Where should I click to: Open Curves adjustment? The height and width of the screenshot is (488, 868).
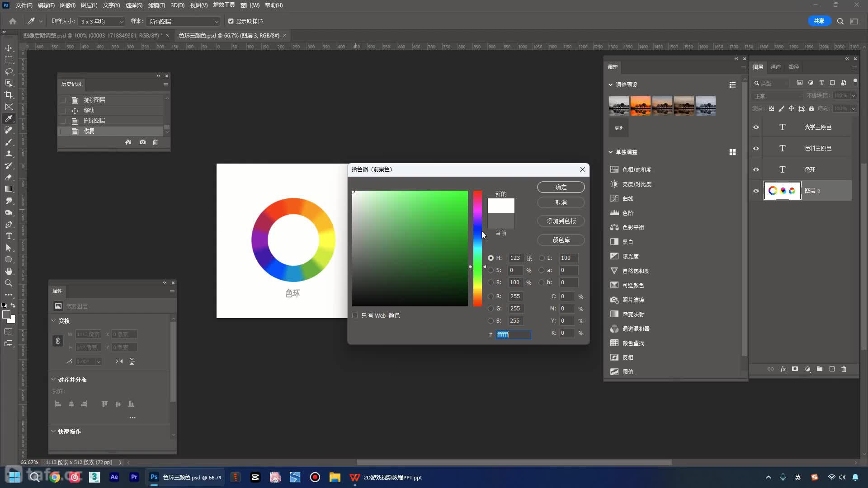click(x=627, y=198)
